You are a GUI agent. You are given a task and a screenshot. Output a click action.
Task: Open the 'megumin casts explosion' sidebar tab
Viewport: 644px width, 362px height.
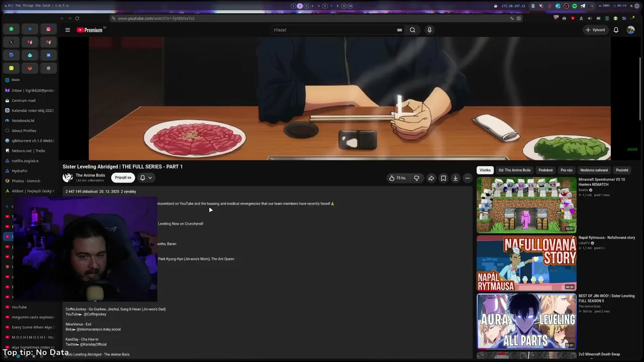pyautogui.click(x=29, y=317)
